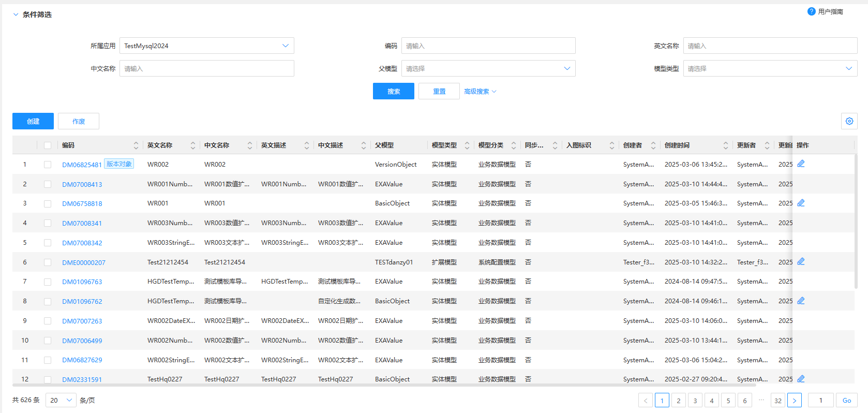Sort by 英文描述 column arrows
The width and height of the screenshot is (868, 413).
click(307, 145)
